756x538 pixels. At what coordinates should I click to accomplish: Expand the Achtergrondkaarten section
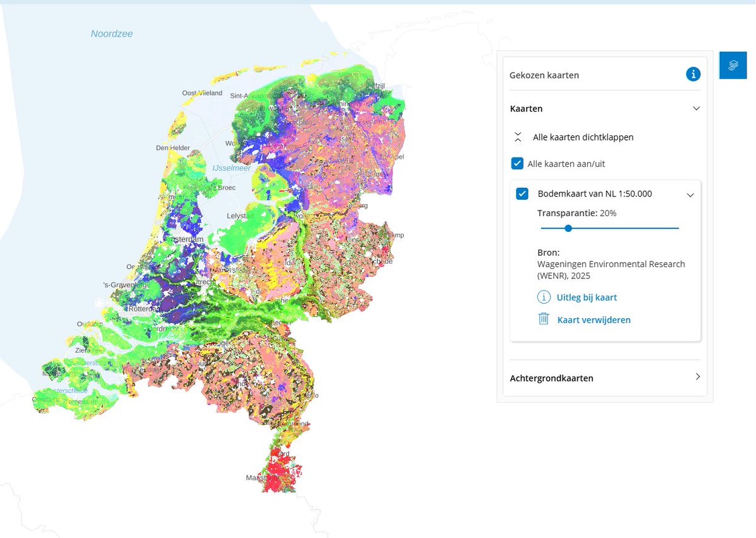(697, 376)
